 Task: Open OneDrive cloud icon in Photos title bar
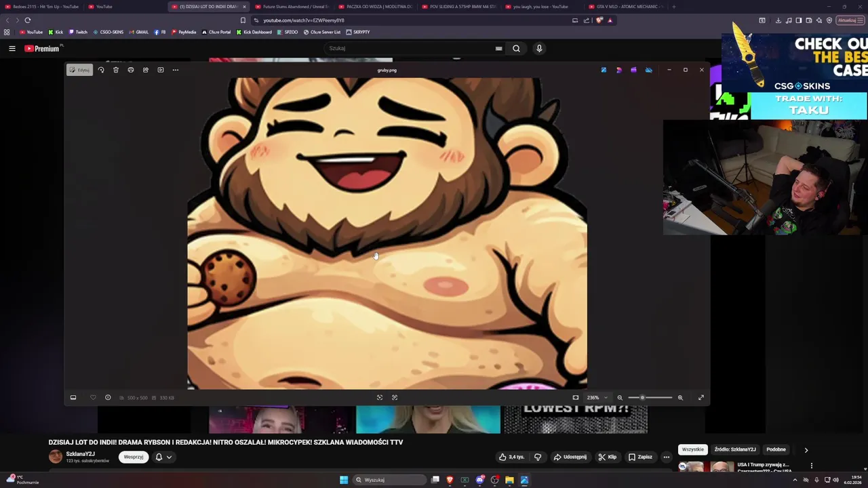click(x=648, y=70)
